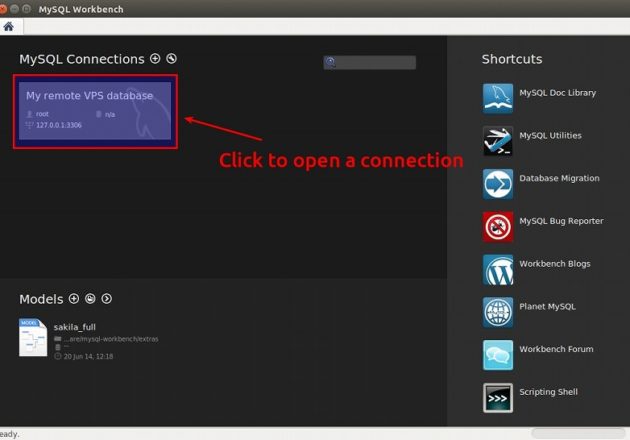Click n/a schema text on connection tile
Screen dimensions: 630x440
point(110,115)
